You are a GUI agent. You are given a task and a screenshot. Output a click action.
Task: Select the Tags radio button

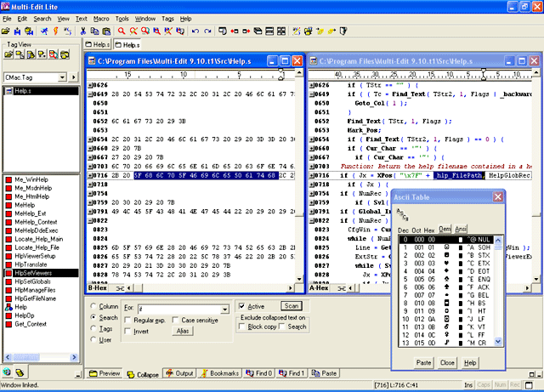(93, 328)
